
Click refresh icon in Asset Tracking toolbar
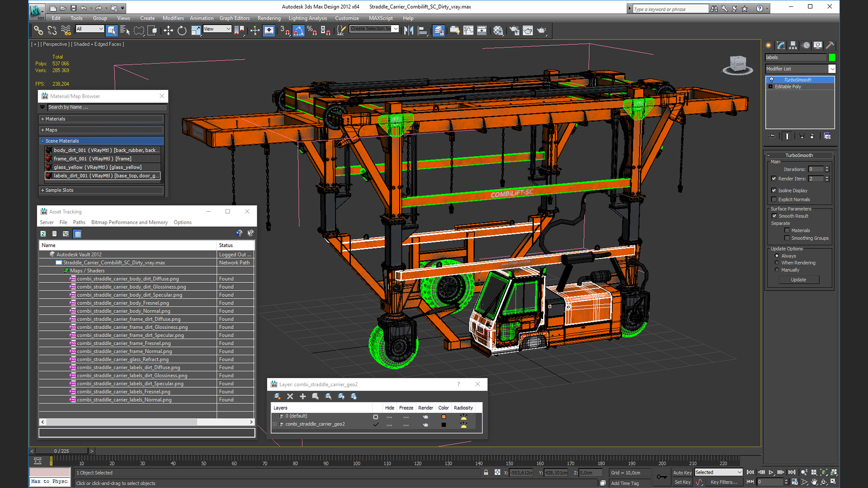(43, 234)
